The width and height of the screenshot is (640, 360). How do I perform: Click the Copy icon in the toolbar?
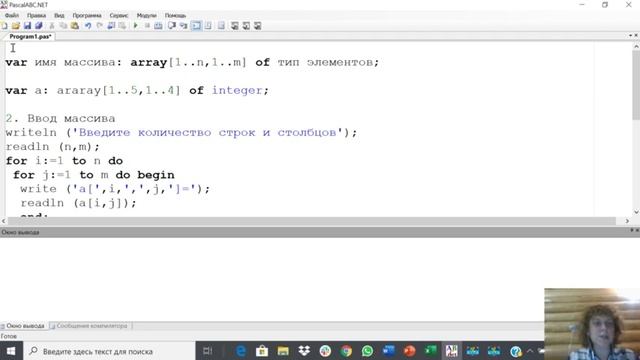[x=63, y=26]
